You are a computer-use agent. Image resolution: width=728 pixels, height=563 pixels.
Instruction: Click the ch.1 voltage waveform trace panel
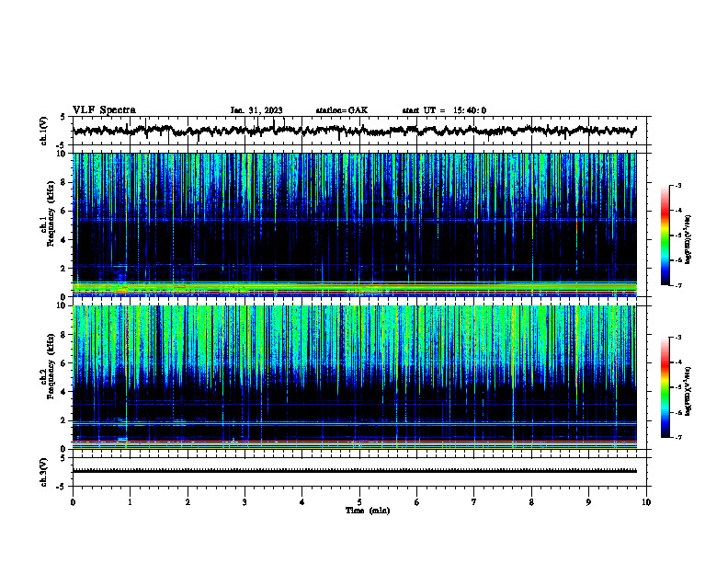pos(359,131)
